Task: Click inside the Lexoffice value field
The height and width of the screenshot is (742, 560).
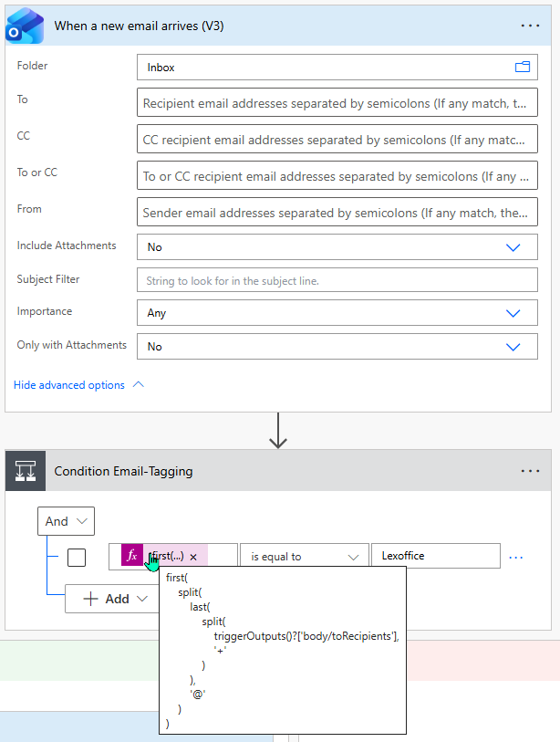Action: coord(438,555)
